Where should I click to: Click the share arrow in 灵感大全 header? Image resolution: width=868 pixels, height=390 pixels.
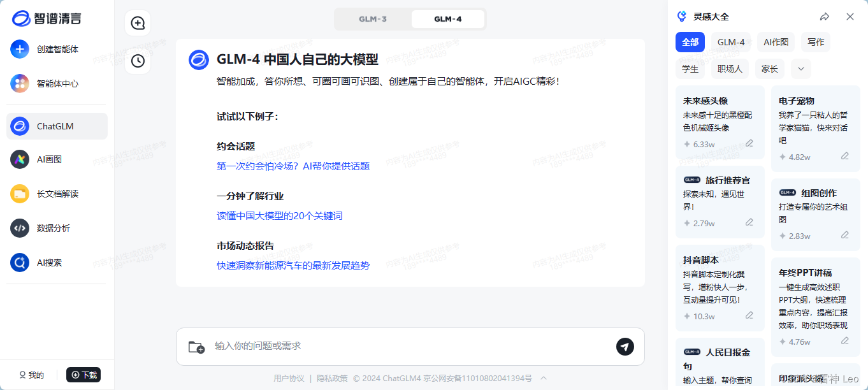pos(825,17)
